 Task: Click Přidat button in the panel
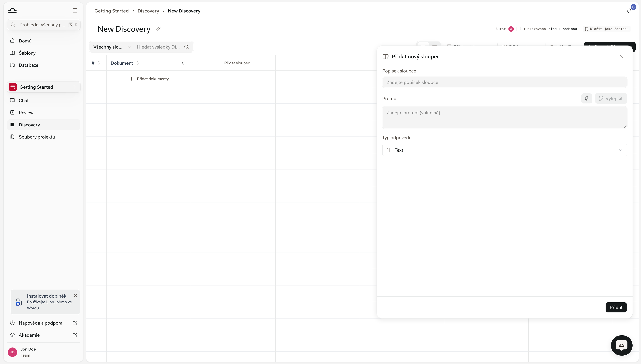pyautogui.click(x=616, y=307)
